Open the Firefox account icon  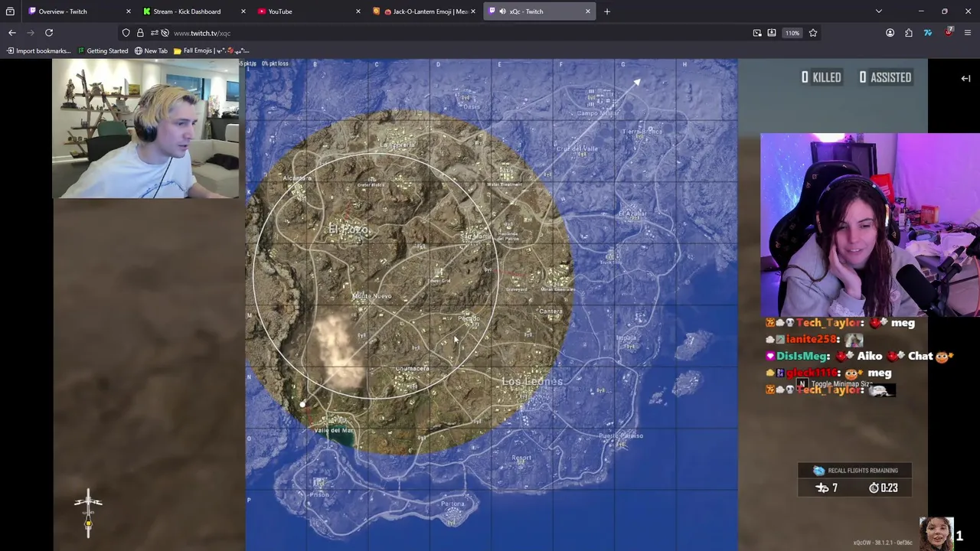(890, 33)
